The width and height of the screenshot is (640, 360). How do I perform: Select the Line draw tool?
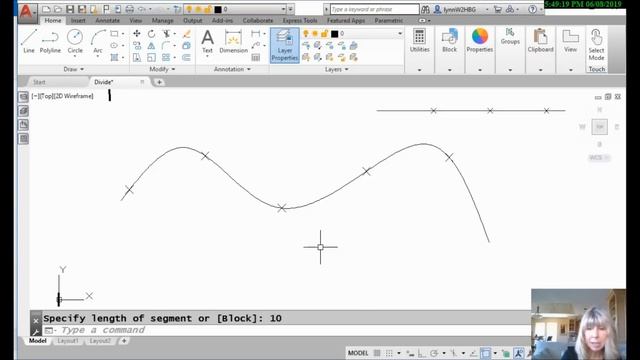(x=29, y=41)
